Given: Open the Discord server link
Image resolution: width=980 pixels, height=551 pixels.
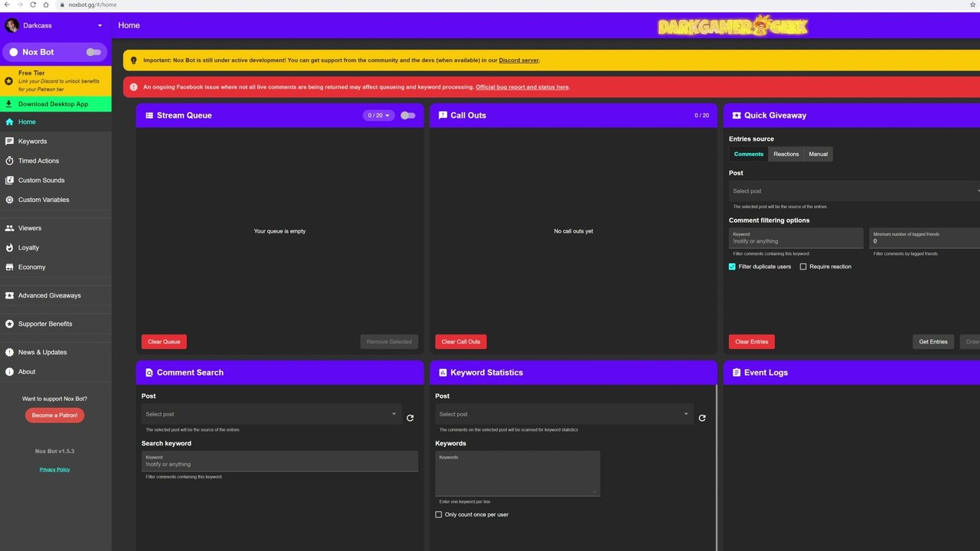Looking at the screenshot, I should [519, 60].
